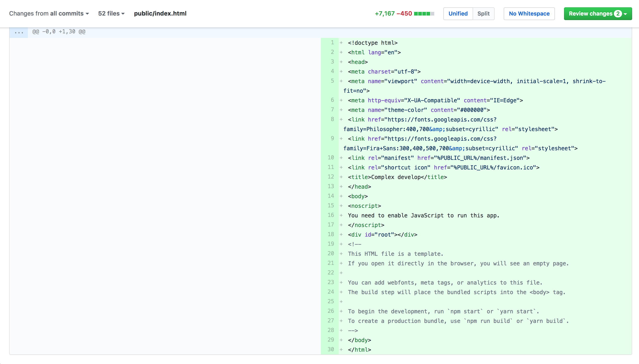
Task: Toggle the No Whitespace option
Action: pyautogui.click(x=529, y=13)
